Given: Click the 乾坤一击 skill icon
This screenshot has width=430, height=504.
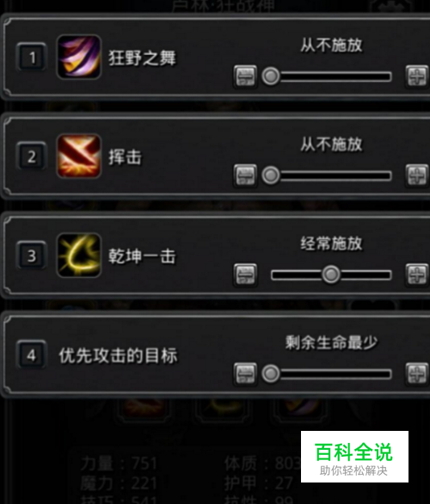Looking at the screenshot, I should pyautogui.click(x=79, y=255).
